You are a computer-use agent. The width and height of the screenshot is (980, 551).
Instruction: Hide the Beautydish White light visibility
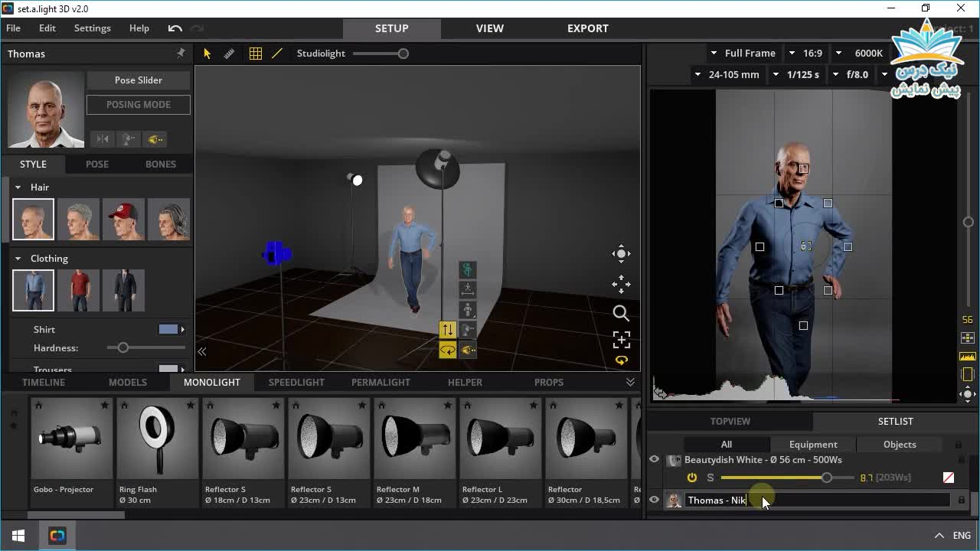point(655,460)
